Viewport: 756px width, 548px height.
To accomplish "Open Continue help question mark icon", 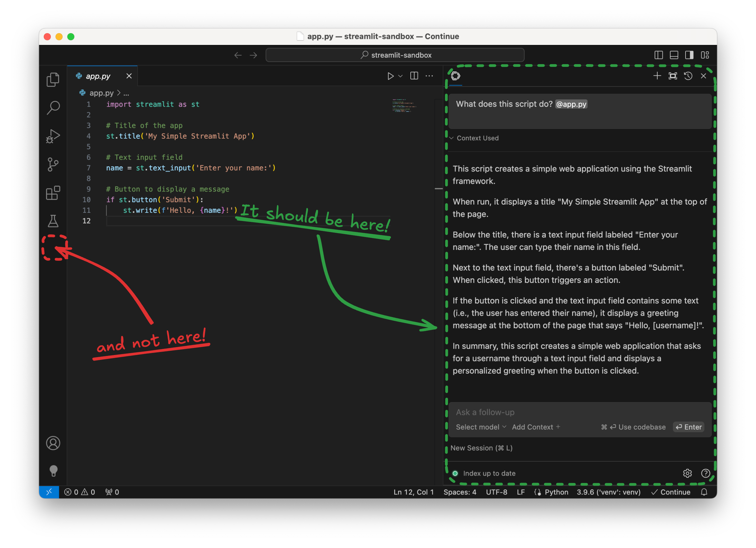I will [705, 473].
